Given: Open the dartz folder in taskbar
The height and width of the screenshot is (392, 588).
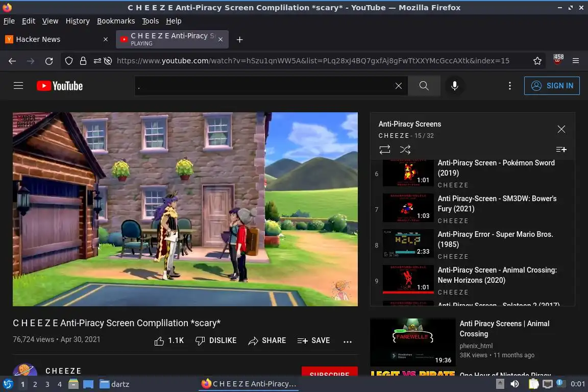Looking at the screenshot, I should (115, 384).
